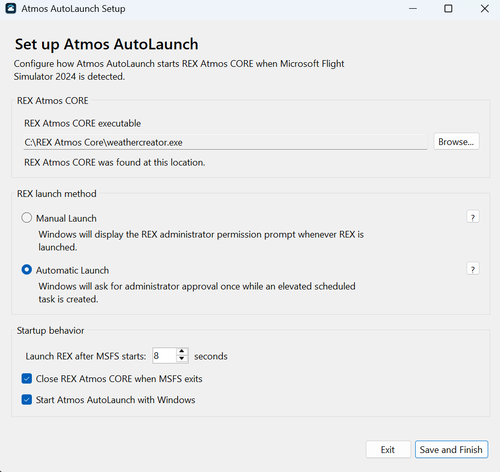Click the launch delay seconds number field
Screen dimensions: 500x472
click(164, 356)
